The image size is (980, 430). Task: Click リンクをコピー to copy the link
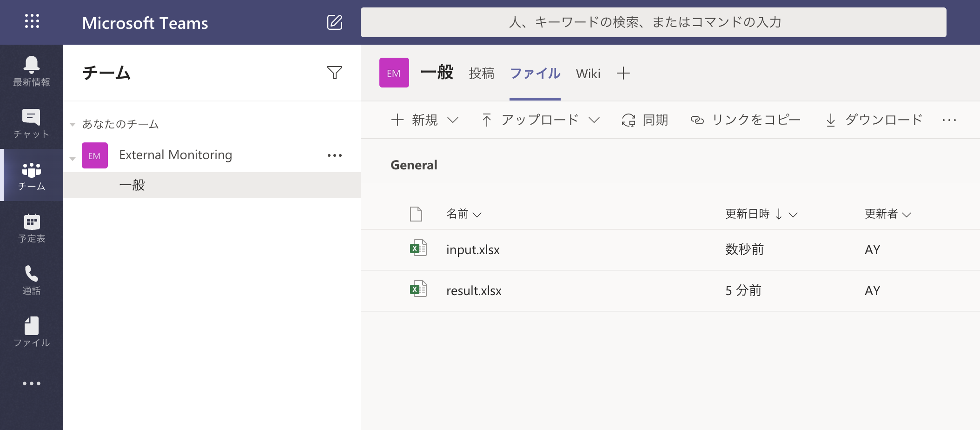pos(745,120)
